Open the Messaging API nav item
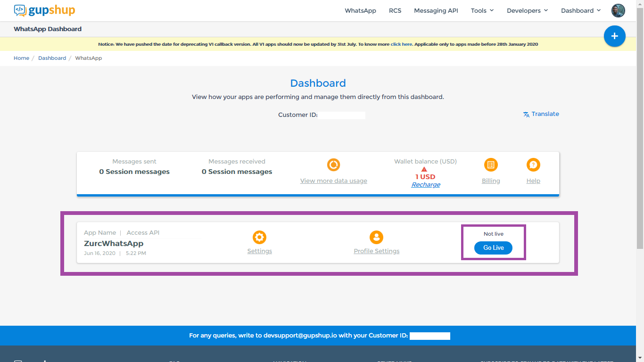 436,10
